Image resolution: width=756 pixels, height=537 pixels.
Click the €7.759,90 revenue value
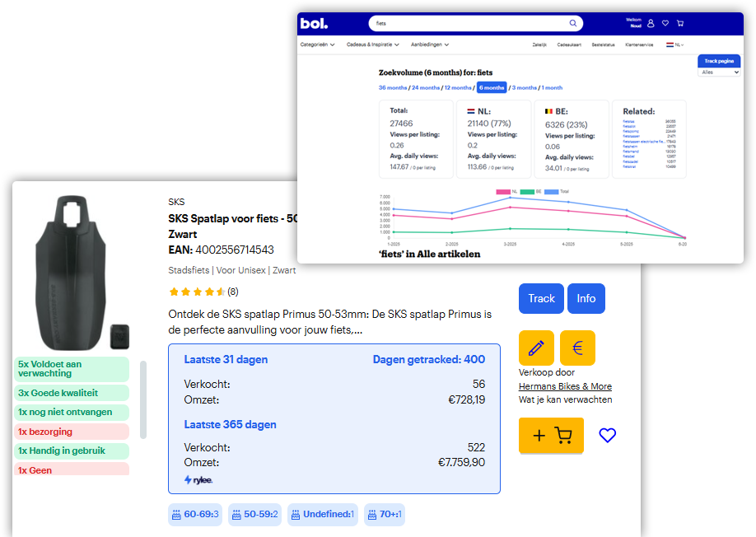coord(461,462)
